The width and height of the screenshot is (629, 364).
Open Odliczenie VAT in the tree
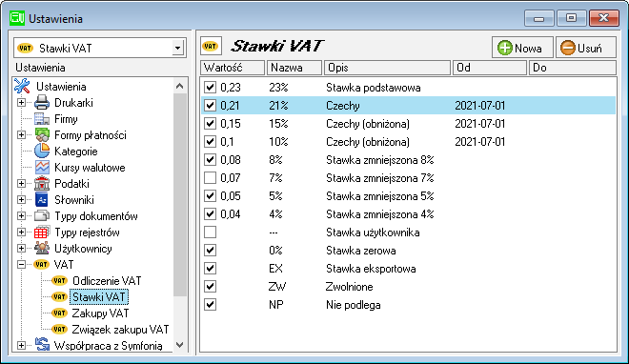(x=107, y=281)
